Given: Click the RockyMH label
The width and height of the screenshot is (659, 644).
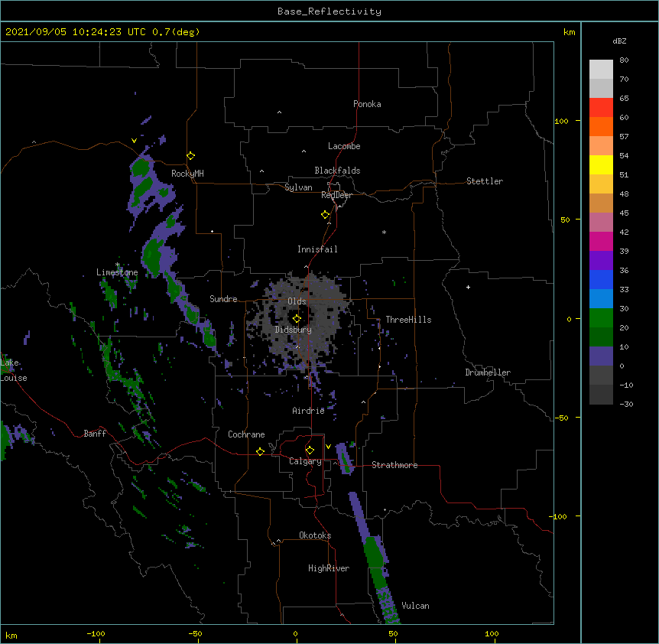Looking at the screenshot, I should [187, 174].
